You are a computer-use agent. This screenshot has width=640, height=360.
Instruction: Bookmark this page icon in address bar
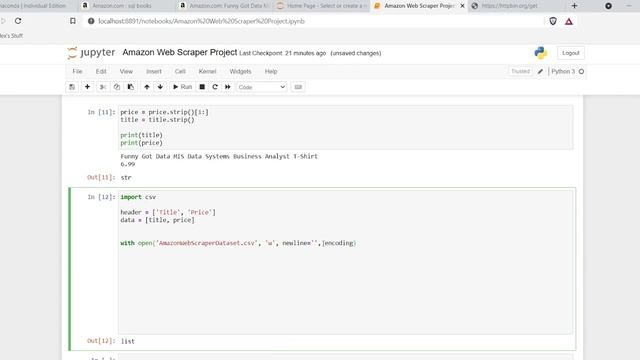click(x=73, y=21)
